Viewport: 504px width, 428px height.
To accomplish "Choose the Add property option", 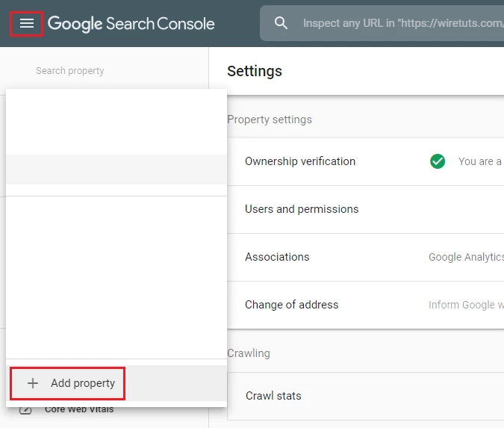I will (x=82, y=383).
